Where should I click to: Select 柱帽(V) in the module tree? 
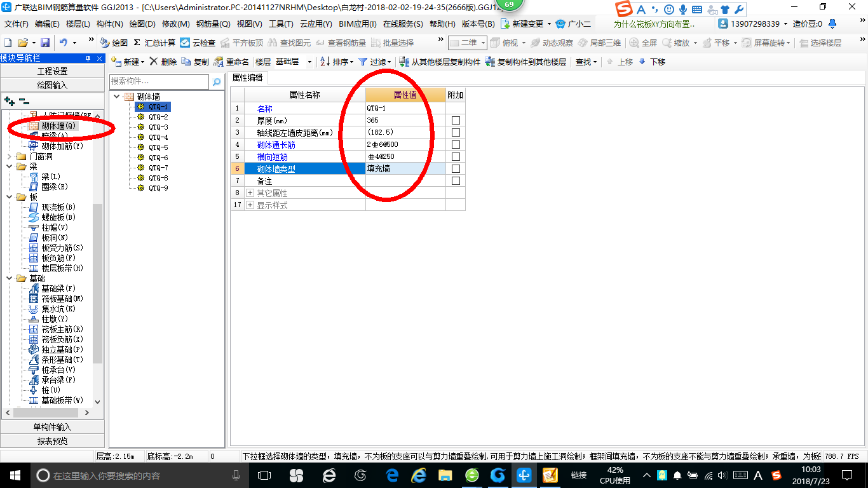point(48,227)
